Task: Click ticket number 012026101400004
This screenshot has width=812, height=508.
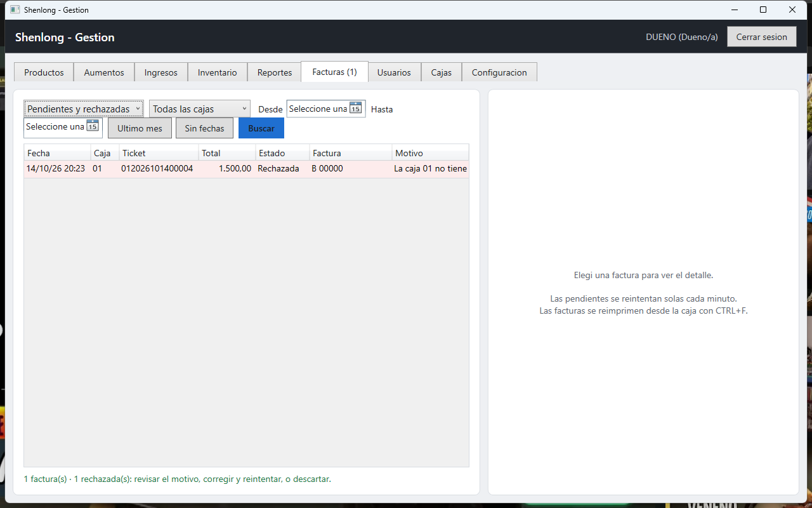Action: 157,169
